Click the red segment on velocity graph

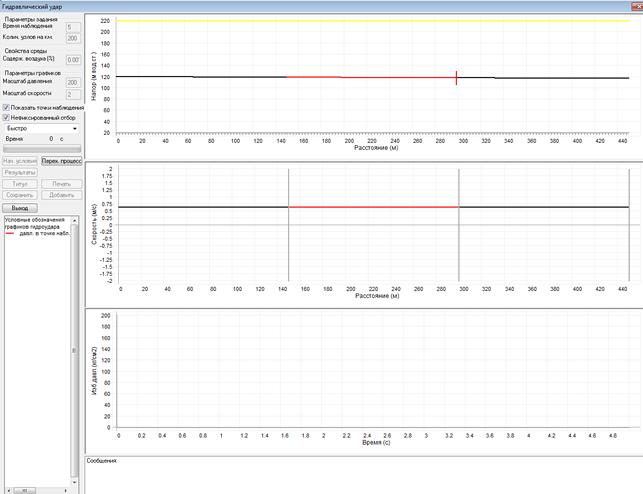(x=372, y=207)
